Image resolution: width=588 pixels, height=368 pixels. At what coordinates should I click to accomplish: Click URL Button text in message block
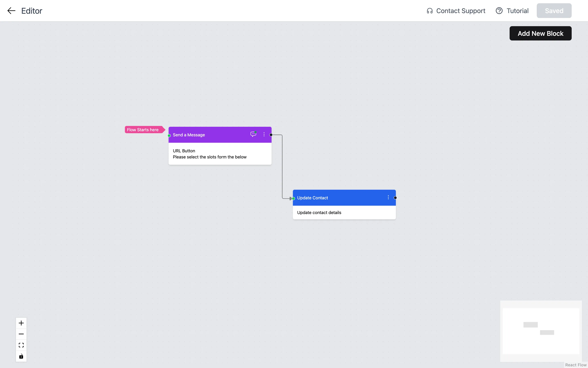coord(184,151)
